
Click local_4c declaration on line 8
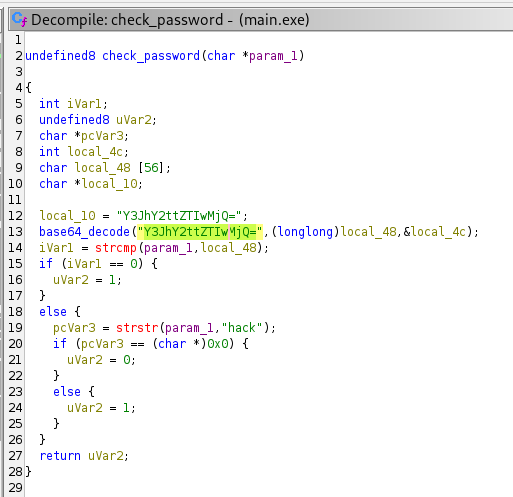(x=95, y=152)
